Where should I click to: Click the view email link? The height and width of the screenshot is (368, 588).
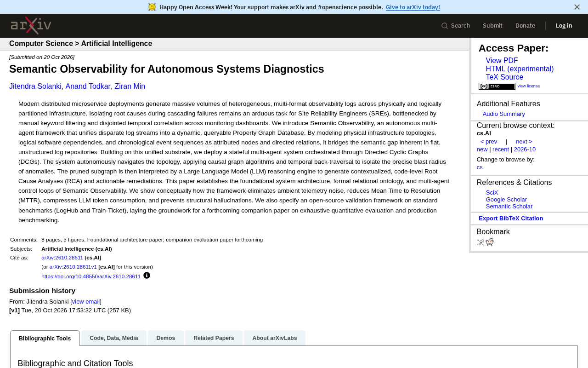(86, 302)
